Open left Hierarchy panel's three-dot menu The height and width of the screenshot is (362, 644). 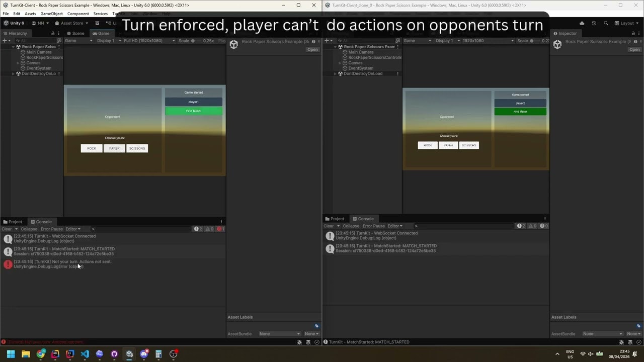click(60, 33)
